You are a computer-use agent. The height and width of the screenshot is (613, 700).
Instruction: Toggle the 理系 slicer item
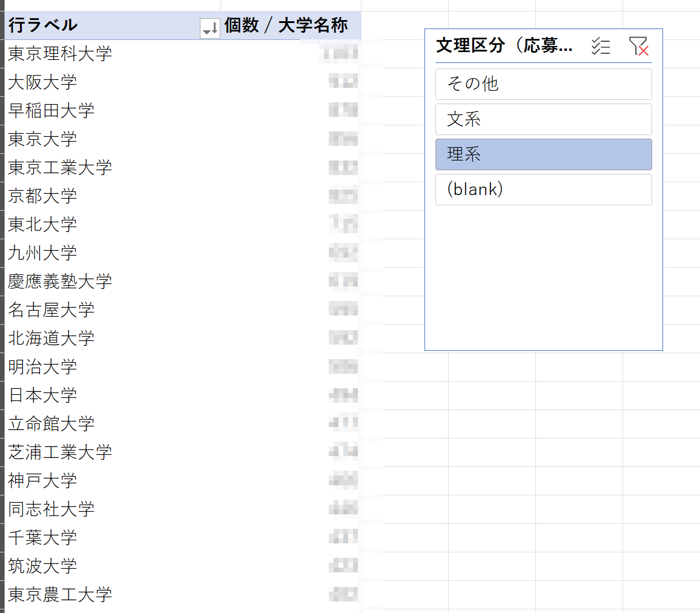coord(543,154)
